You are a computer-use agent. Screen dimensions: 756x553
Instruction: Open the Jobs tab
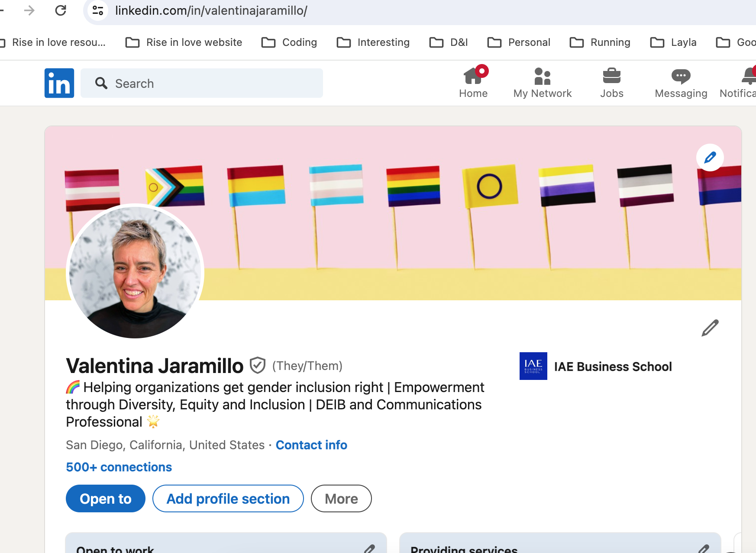[612, 83]
